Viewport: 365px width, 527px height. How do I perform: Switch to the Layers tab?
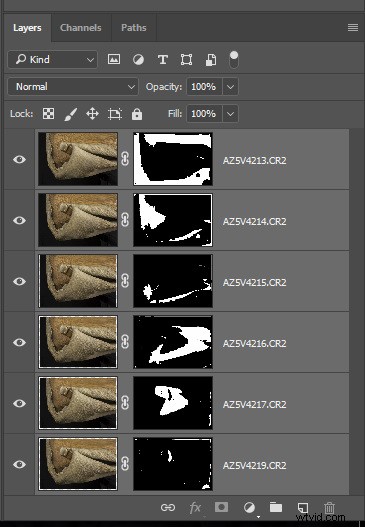pyautogui.click(x=27, y=28)
